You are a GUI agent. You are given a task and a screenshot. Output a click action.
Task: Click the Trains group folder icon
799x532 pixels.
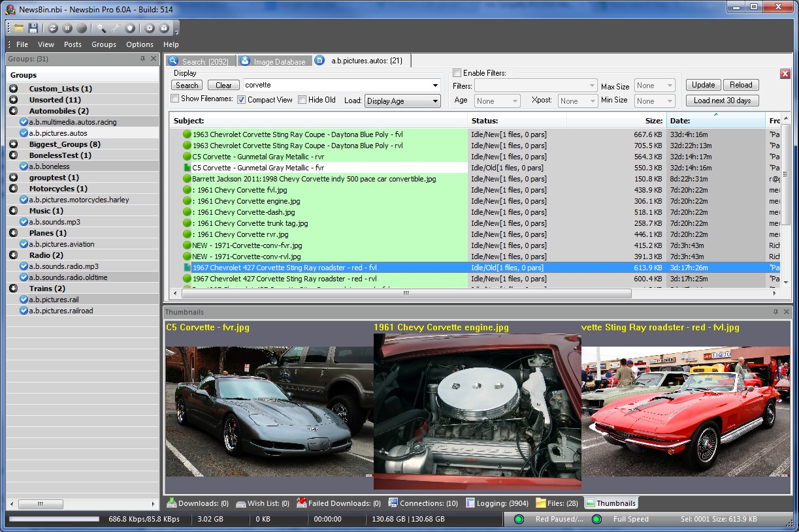point(14,289)
